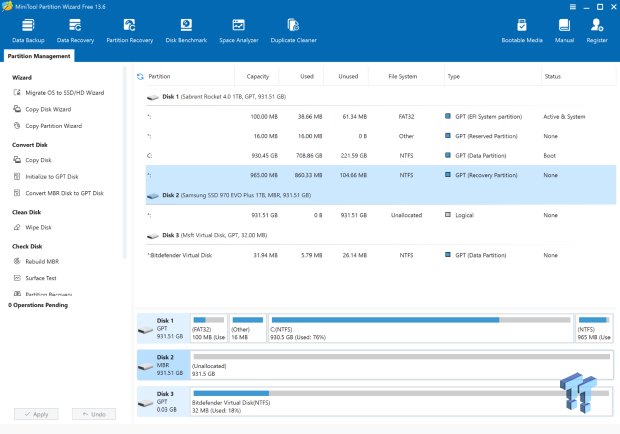
Task: Start Copy Partition Wizard
Action: [48, 126]
